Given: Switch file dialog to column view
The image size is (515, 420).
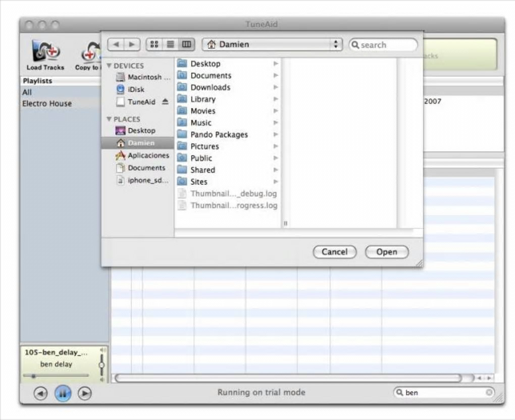Looking at the screenshot, I should point(186,44).
